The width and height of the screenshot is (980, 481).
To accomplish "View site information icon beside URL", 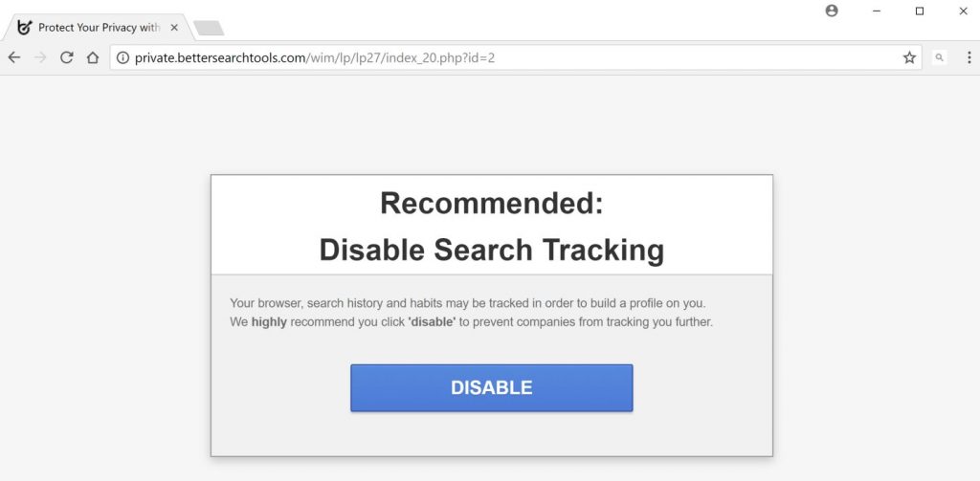I will click(122, 57).
